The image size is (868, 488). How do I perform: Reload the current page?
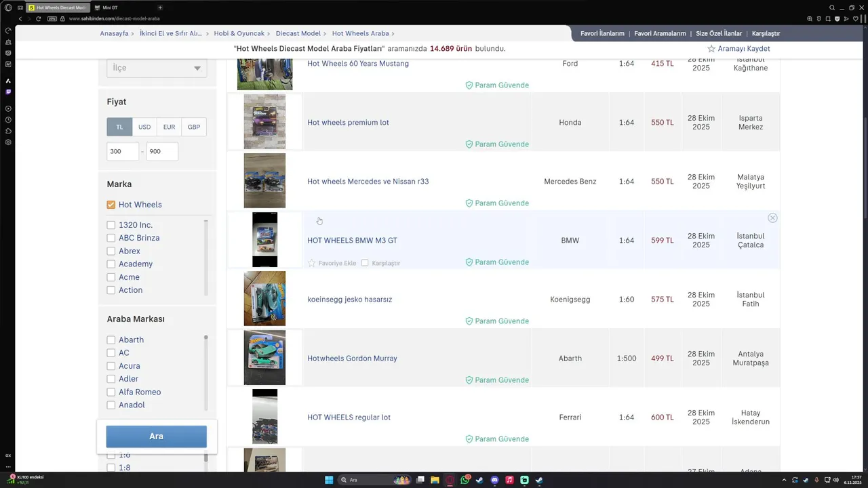38,18
